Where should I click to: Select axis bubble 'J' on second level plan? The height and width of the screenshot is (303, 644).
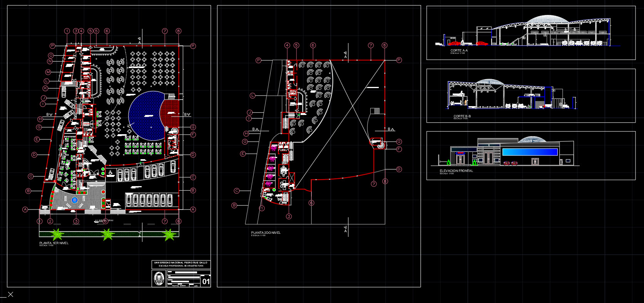pos(249,113)
